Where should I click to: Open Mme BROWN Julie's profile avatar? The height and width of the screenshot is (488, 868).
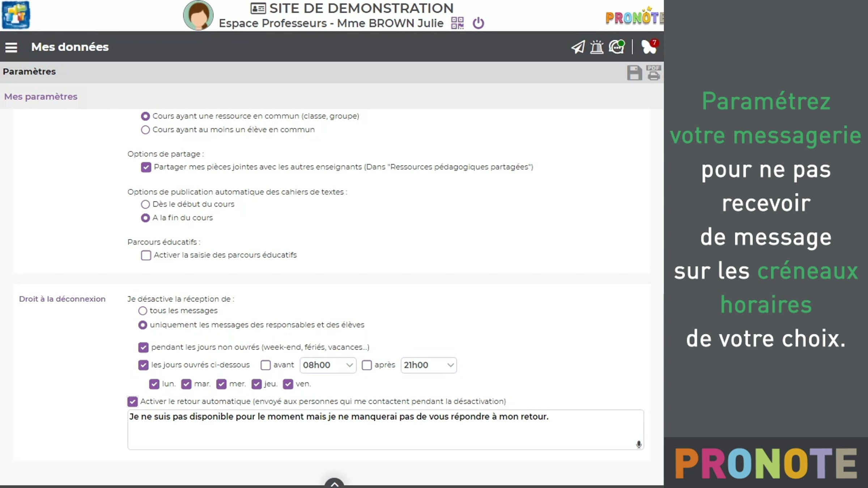(198, 16)
